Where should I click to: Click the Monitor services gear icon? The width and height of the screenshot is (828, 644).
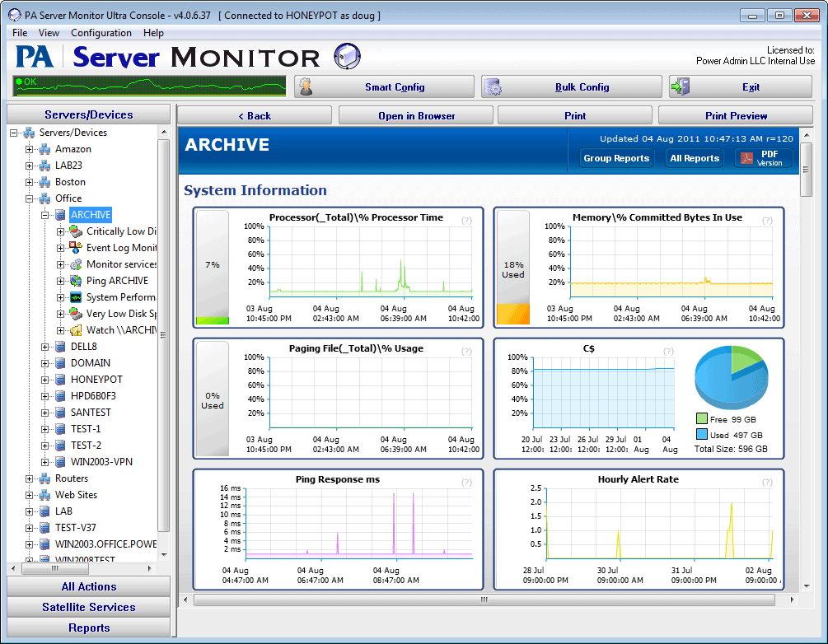(77, 264)
